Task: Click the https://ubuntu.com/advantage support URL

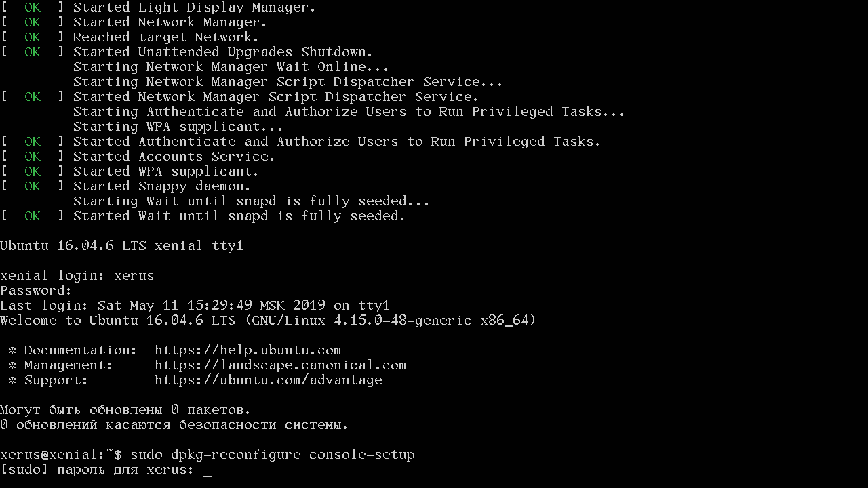Action: [x=268, y=380]
